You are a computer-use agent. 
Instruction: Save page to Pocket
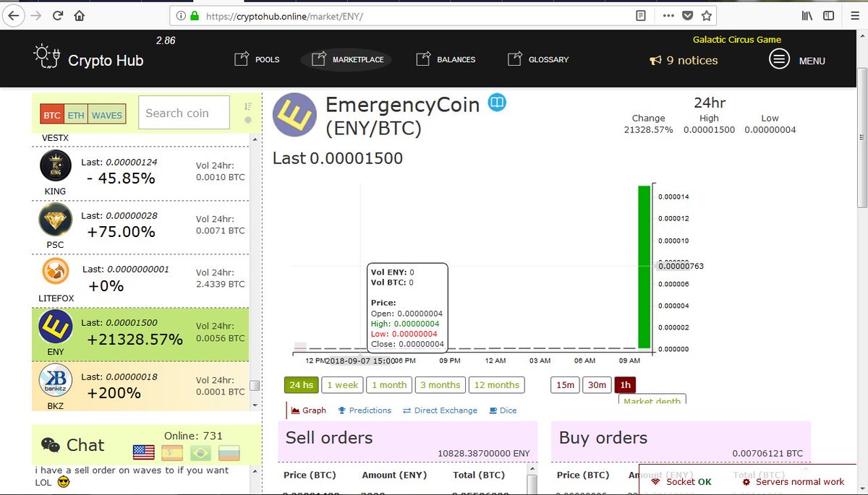click(x=687, y=15)
